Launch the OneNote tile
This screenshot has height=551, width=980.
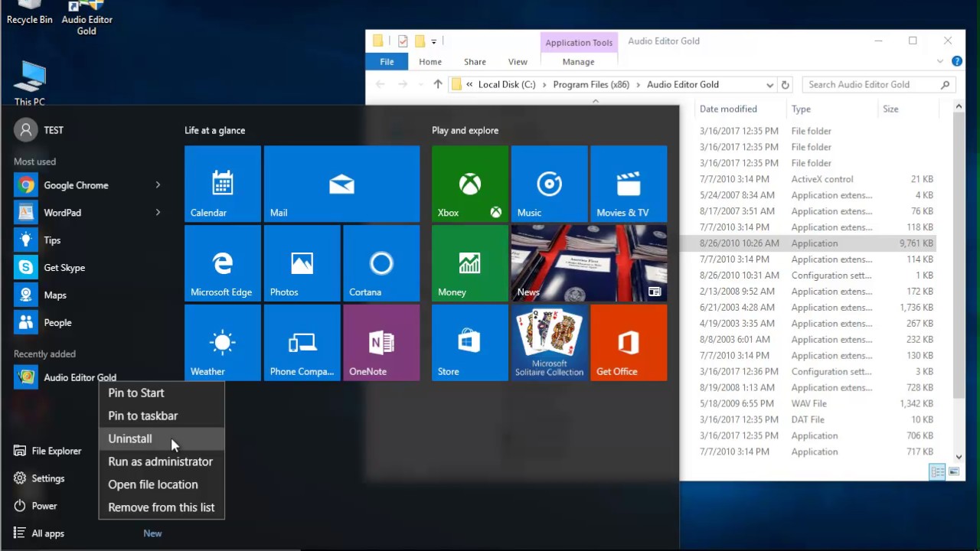pos(381,343)
